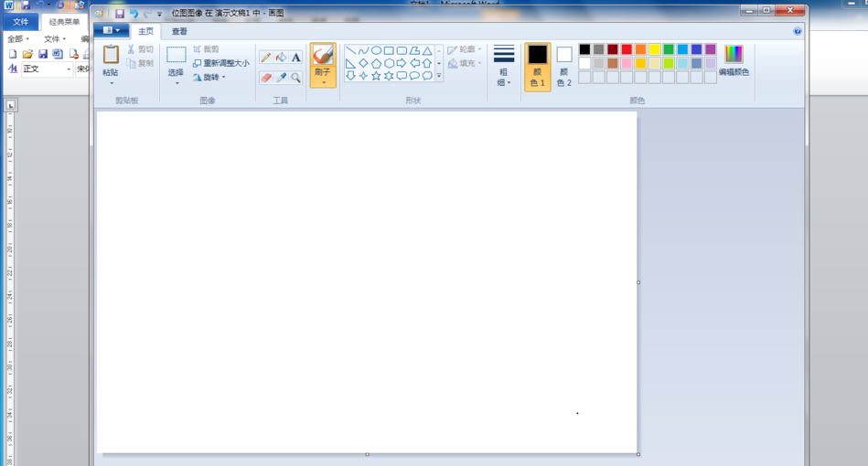Choose the Pentagon shape

376,63
